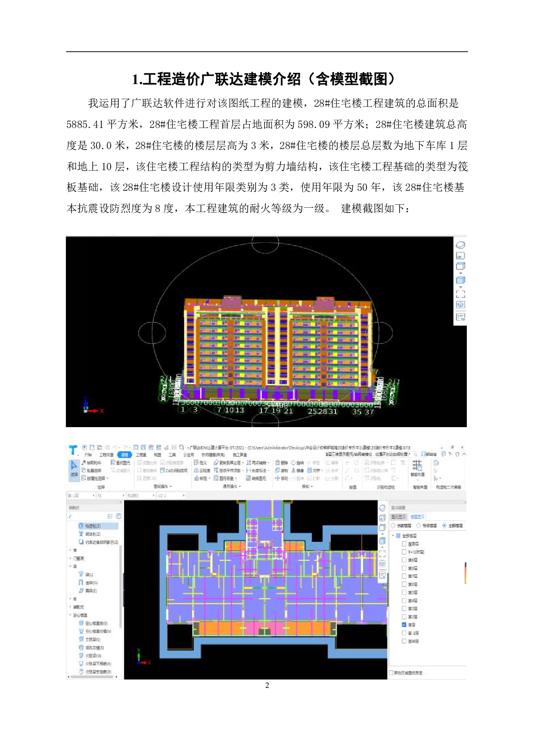Check the 第-1层 floor checkbox

(x=404, y=633)
